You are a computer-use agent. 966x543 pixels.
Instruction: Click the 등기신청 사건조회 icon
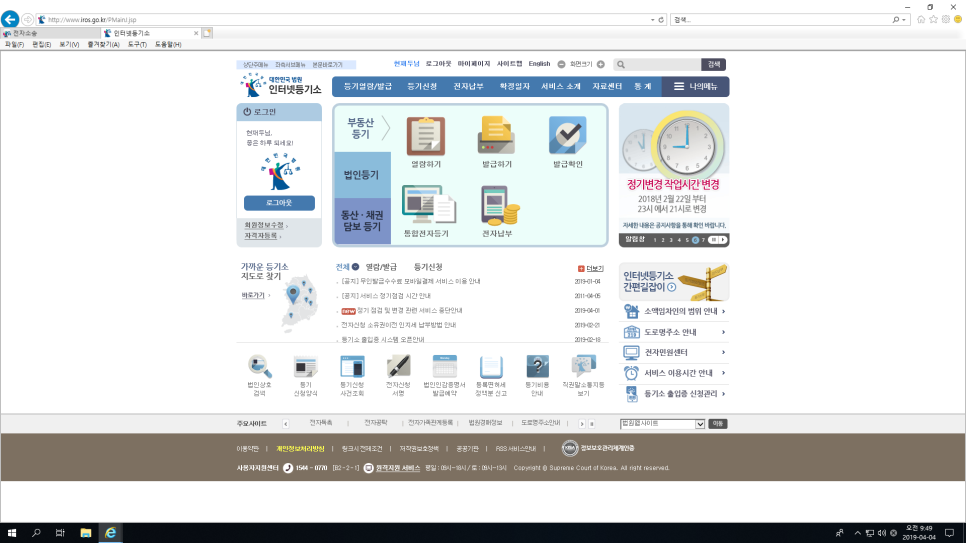coord(352,366)
